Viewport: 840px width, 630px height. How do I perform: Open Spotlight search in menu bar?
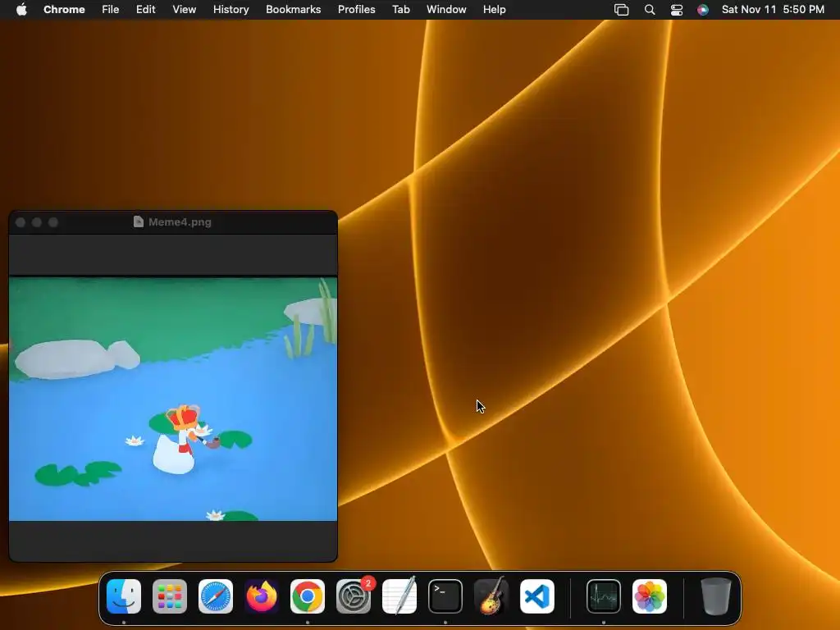tap(650, 10)
